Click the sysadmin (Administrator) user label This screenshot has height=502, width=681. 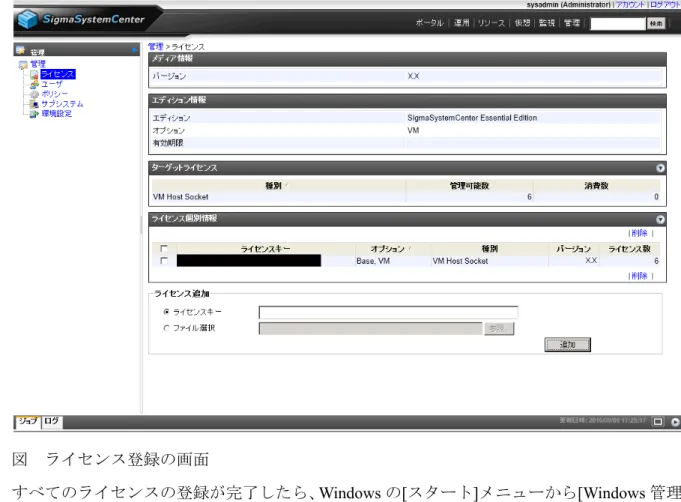coord(569,4)
